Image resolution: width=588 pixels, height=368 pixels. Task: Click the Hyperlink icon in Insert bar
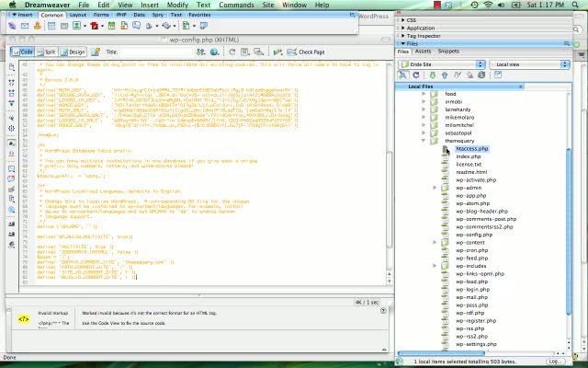click(x=12, y=26)
